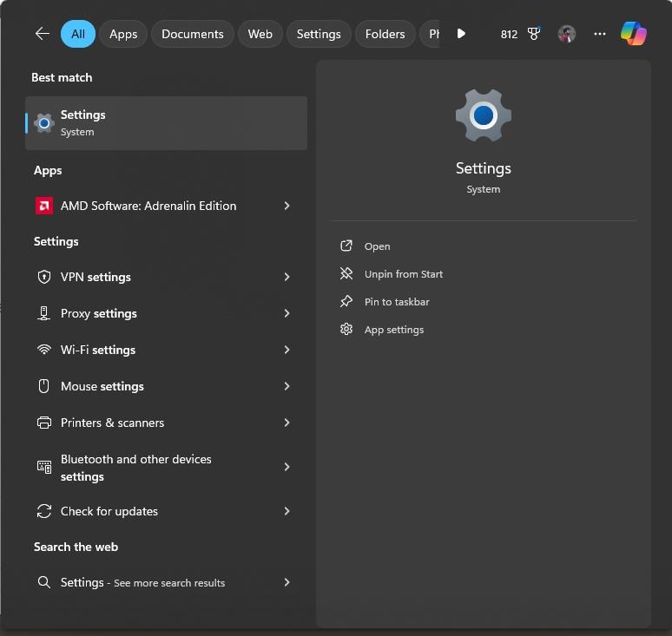This screenshot has width=672, height=636.
Task: Click the back arrow icon
Action: 43,34
